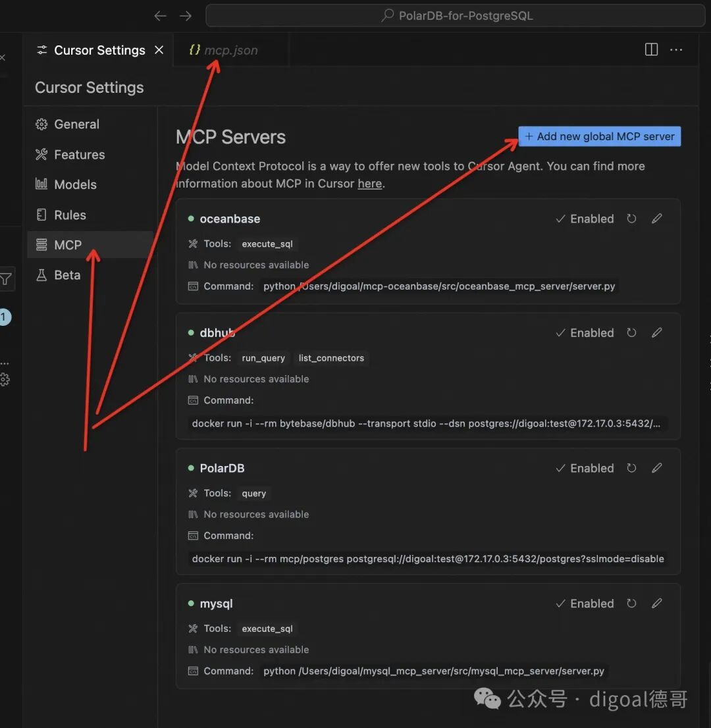Screen dimensions: 711x728
Task: Toggle Enabled for mysql server
Action: [x=585, y=604]
